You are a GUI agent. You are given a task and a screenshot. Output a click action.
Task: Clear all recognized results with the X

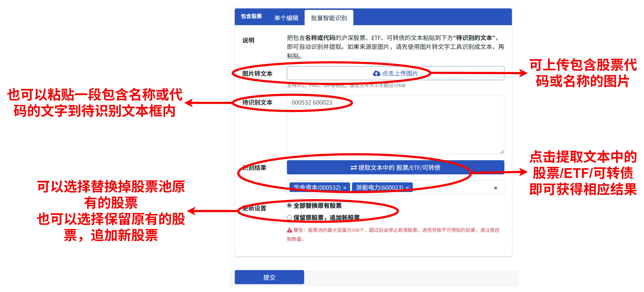pos(495,188)
